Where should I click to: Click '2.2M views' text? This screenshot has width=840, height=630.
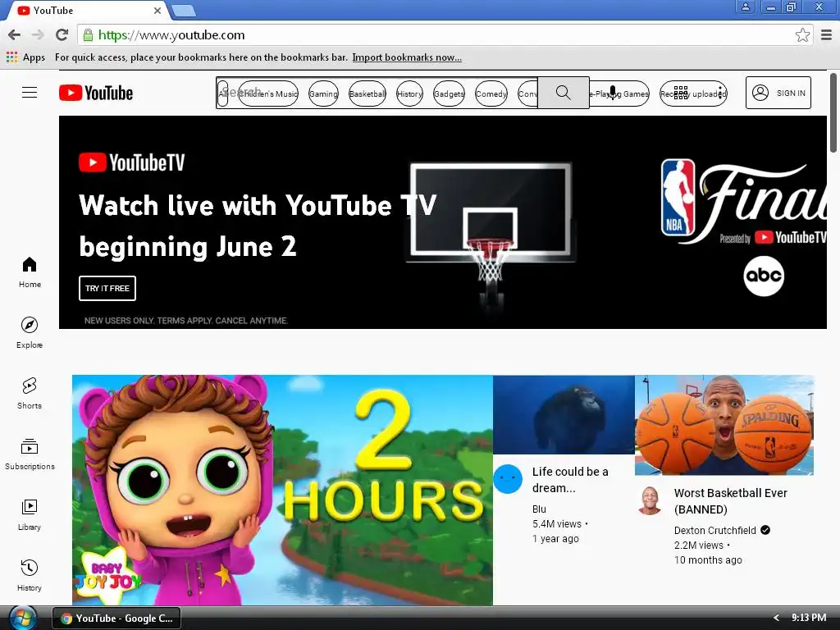point(699,546)
